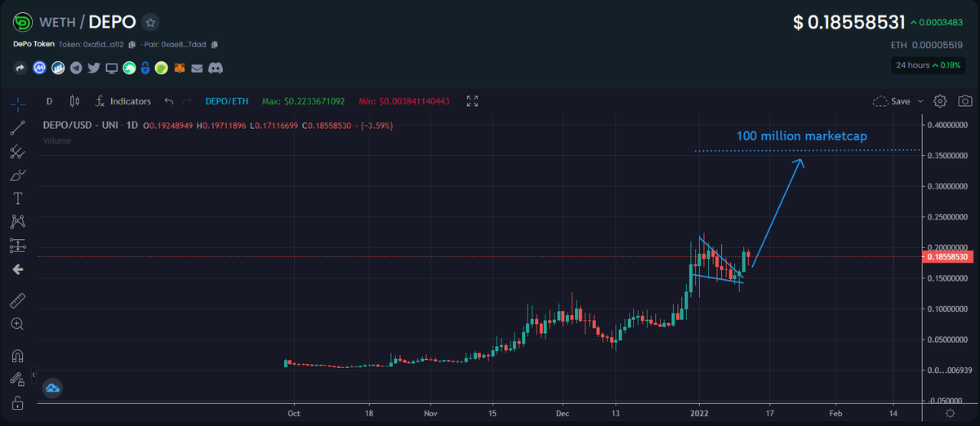Copy the token address 0xa5d...a112

click(x=131, y=45)
